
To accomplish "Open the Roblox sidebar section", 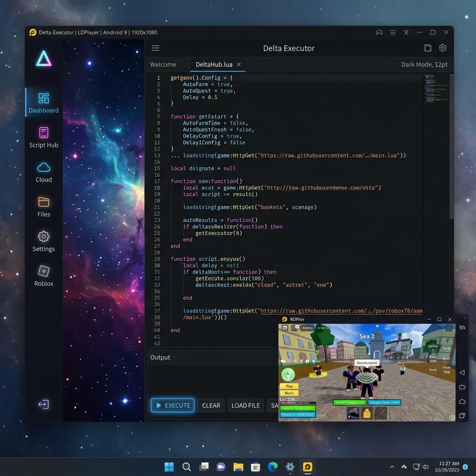I will 44,276.
